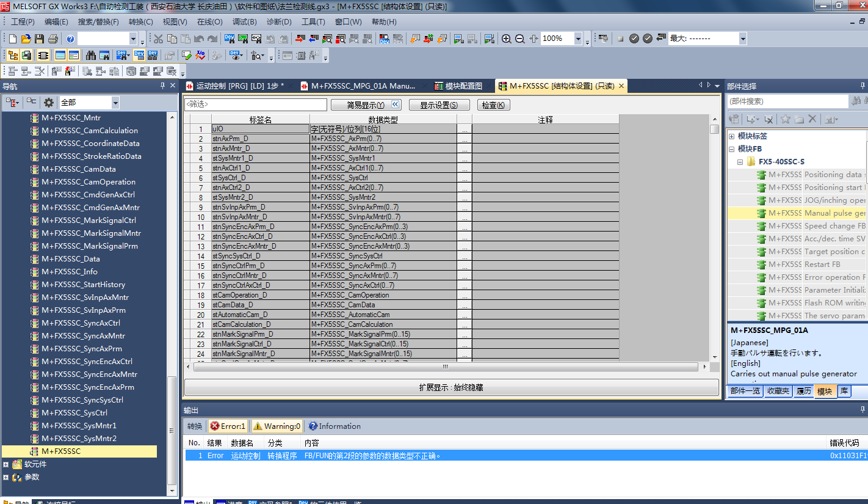Click the 检查(K) button
This screenshot has width=868, height=504.
493,105
